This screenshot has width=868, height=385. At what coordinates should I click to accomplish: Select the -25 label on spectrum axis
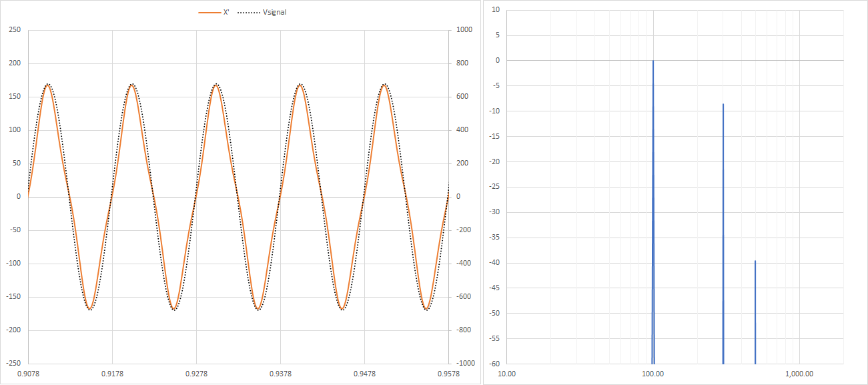coord(494,187)
